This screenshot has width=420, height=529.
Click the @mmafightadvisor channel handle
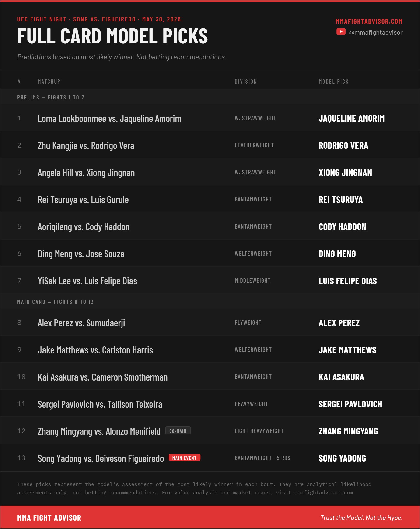coord(376,32)
